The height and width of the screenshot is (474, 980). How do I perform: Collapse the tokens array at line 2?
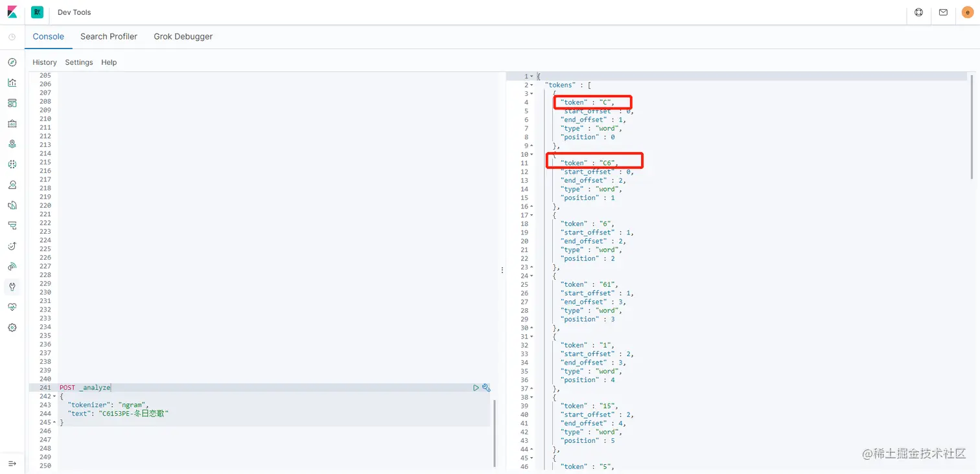click(532, 85)
